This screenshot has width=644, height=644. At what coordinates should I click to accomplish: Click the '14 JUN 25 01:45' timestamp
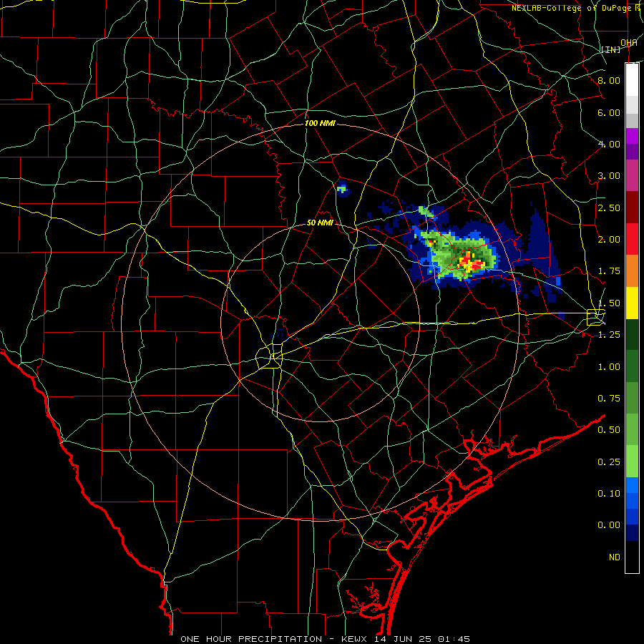(421, 639)
